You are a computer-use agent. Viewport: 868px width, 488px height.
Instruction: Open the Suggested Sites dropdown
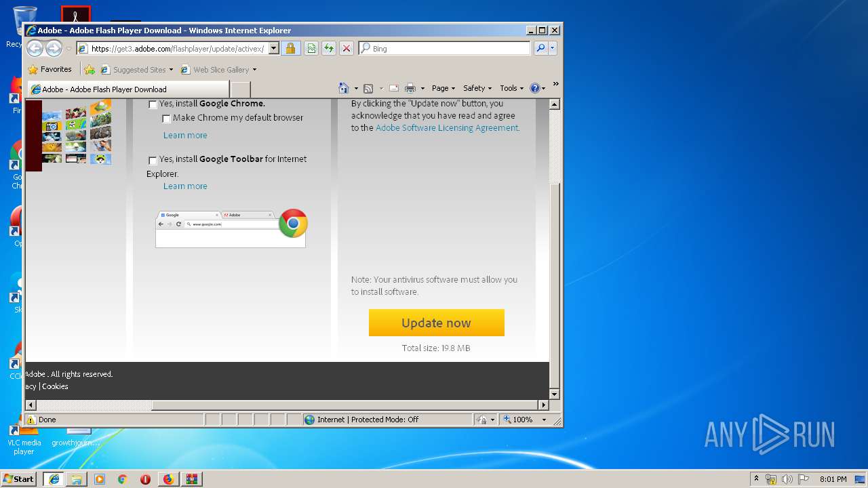coord(171,70)
